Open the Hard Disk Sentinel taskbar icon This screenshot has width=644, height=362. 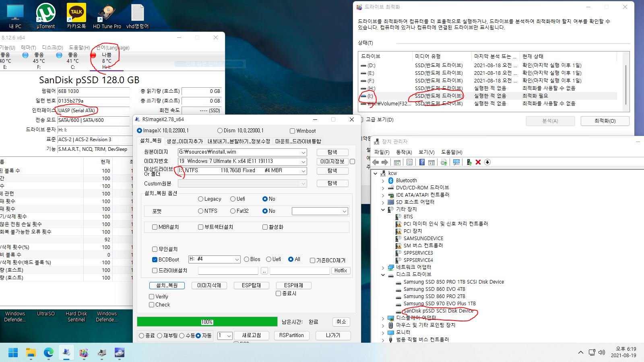tap(120, 353)
